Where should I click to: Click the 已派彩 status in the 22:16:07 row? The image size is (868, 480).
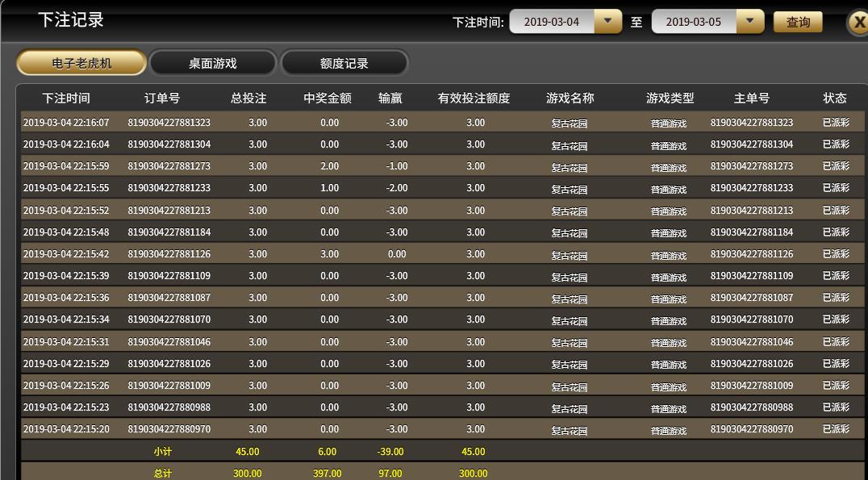click(836, 123)
